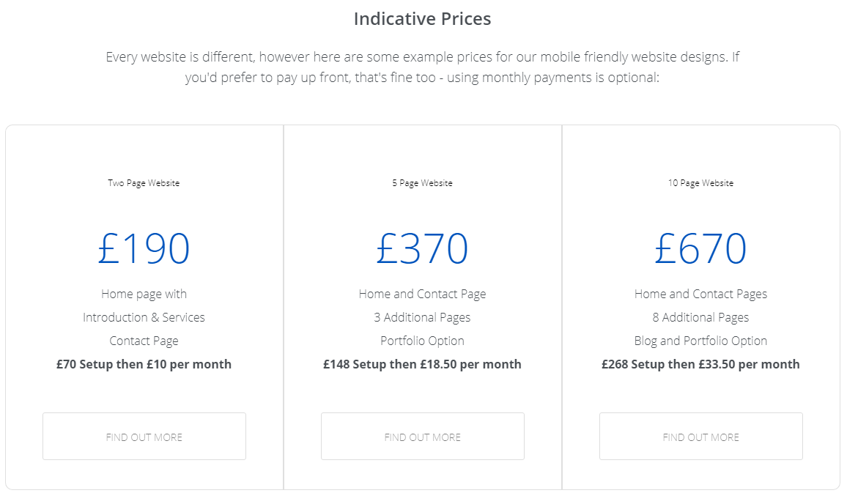This screenshot has width=847, height=504.
Task: Click the 5 Page Website title
Action: pyautogui.click(x=423, y=183)
